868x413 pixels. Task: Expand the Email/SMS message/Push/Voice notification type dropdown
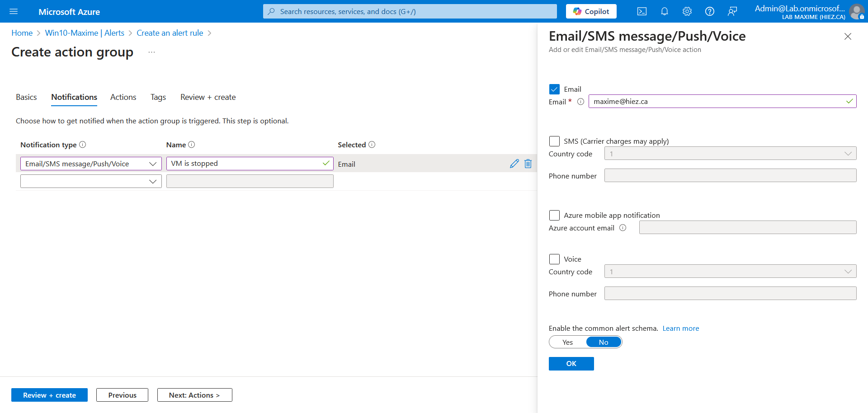[x=91, y=164]
